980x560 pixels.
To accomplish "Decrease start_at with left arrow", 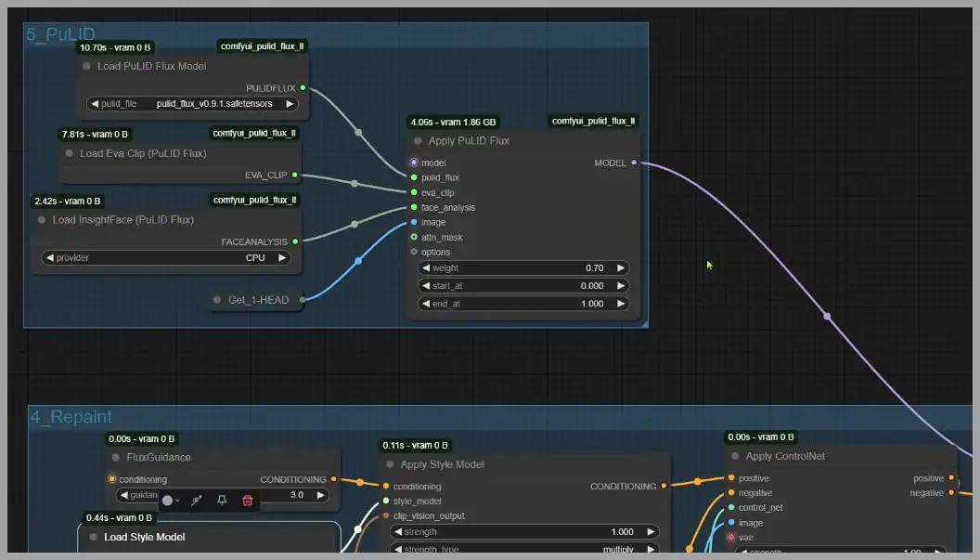I will 426,286.
